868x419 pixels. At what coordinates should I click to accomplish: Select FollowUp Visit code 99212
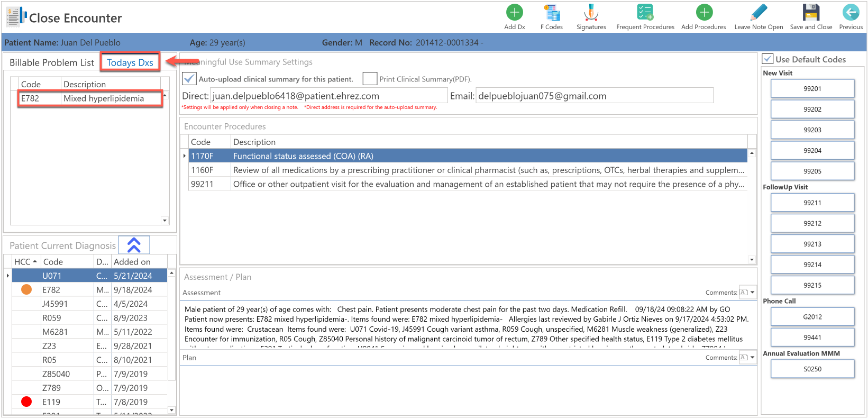coord(812,223)
